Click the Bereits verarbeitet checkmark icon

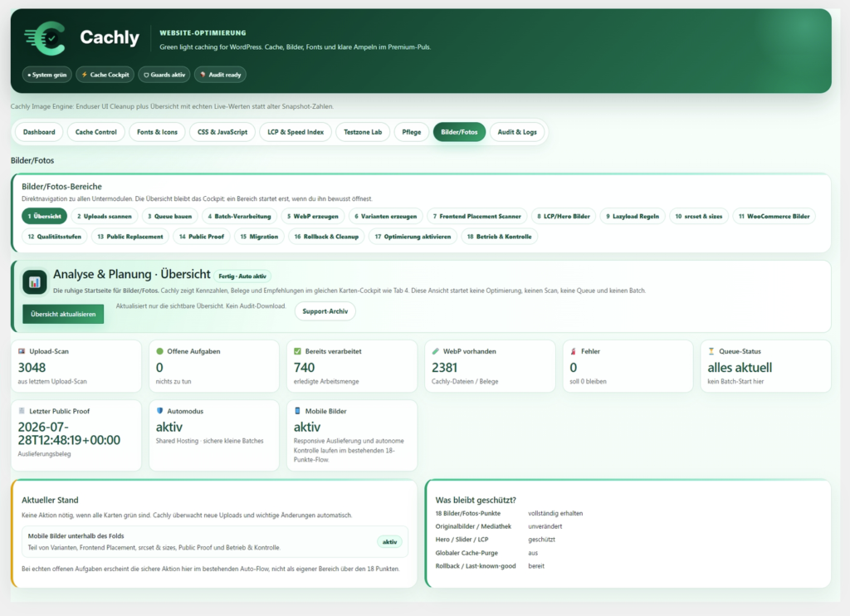(297, 351)
